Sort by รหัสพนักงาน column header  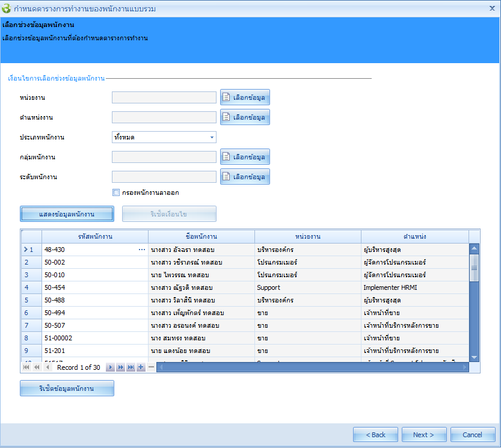pos(95,237)
